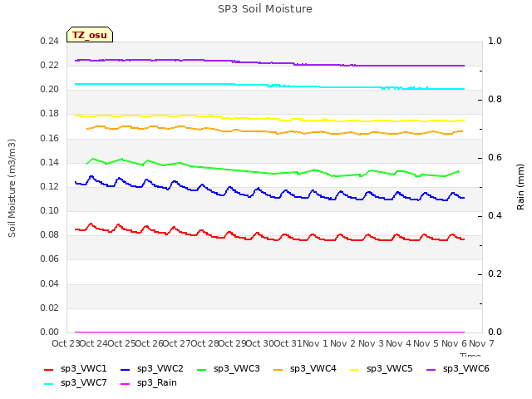Click the magenta sp3_Rain line at baseline
This screenshot has height=399, width=532.
(269, 332)
